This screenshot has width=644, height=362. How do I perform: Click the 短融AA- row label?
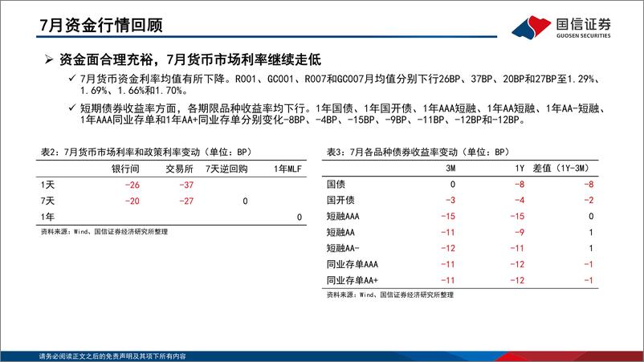(x=343, y=248)
